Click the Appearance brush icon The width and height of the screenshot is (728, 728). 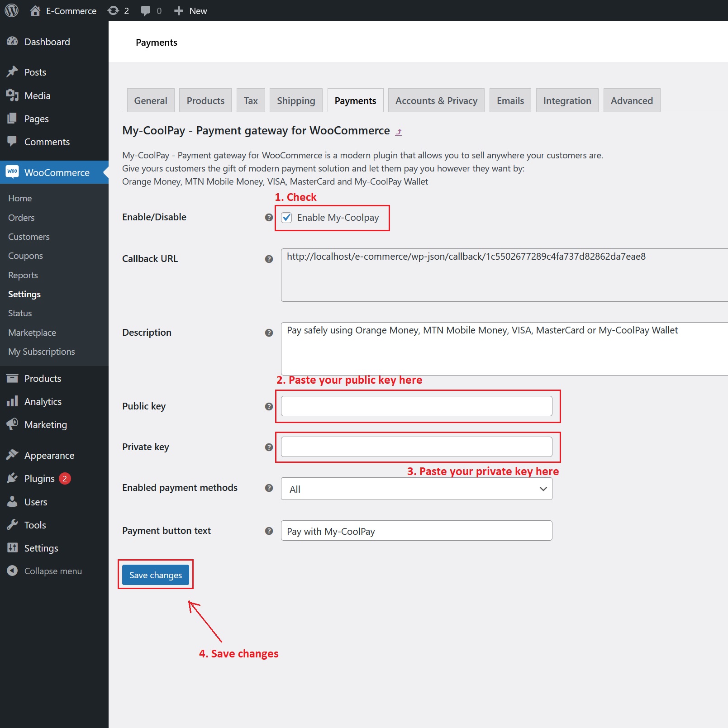[x=12, y=455]
